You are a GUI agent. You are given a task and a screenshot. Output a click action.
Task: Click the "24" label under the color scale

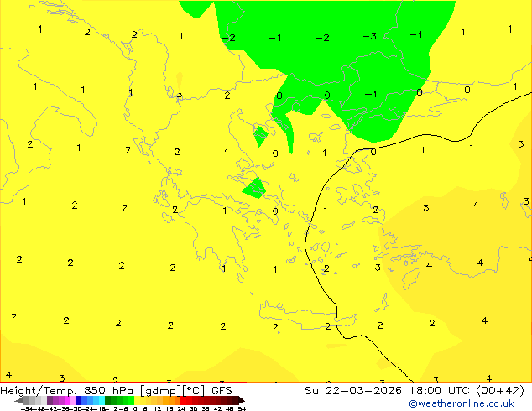[181, 408]
